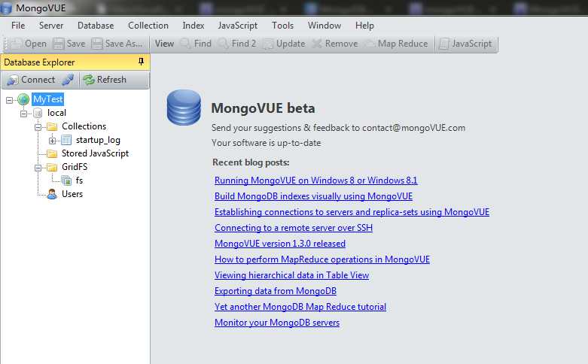Screen dimensions: 588x364
Task: Click Connect in Database Explorer
Action: 31,80
